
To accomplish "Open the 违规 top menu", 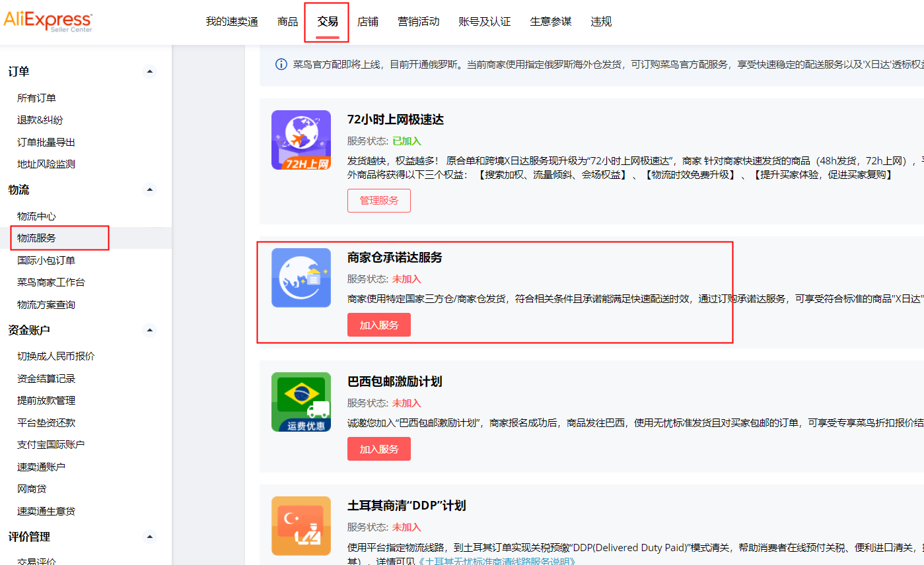I will (601, 22).
